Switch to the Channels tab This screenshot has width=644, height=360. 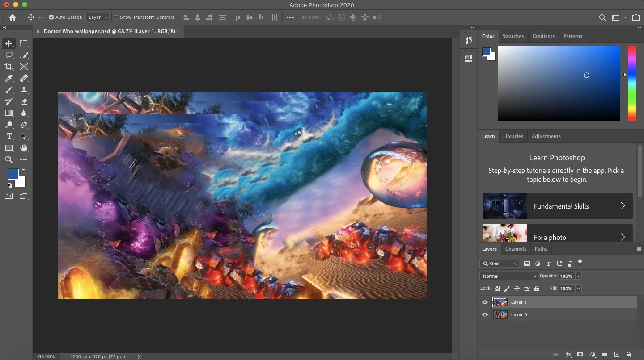coord(516,249)
